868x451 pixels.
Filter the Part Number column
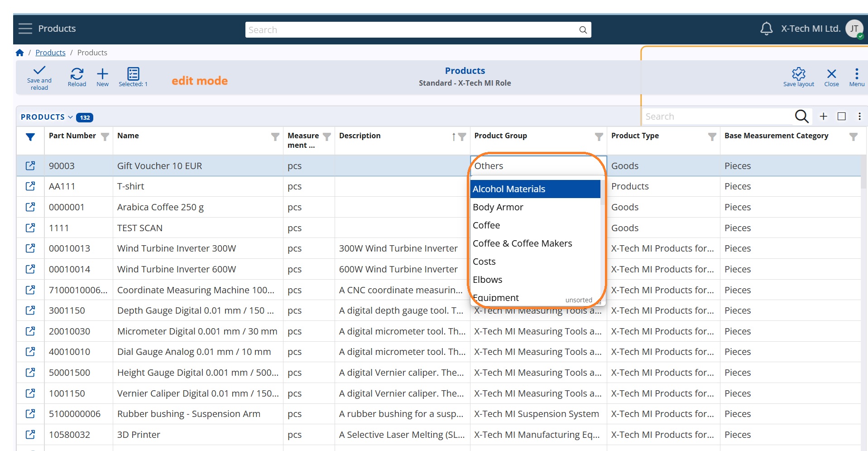(105, 137)
